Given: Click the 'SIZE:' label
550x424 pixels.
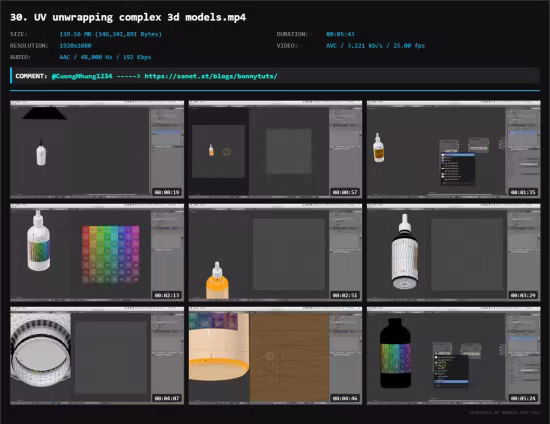Looking at the screenshot, I should (19, 34).
